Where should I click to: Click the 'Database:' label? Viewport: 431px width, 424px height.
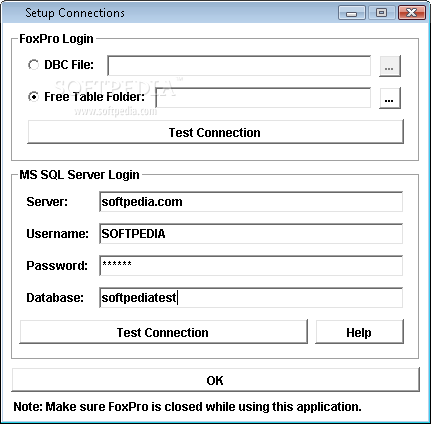[55, 298]
